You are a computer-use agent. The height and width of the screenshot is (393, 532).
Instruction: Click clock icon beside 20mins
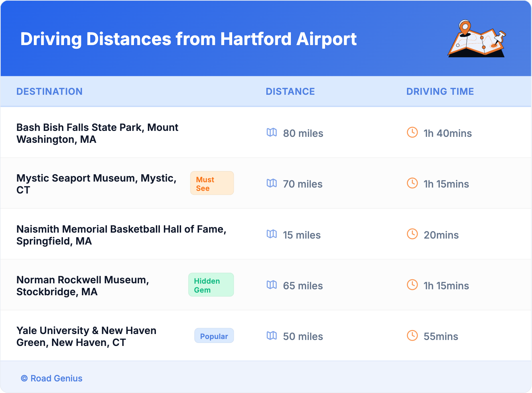(x=412, y=234)
